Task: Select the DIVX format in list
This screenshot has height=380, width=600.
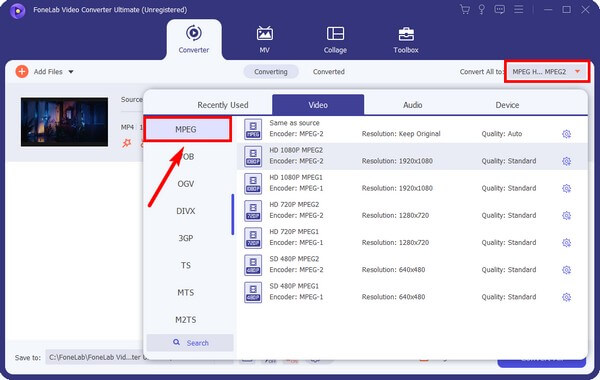Action: pos(186,211)
